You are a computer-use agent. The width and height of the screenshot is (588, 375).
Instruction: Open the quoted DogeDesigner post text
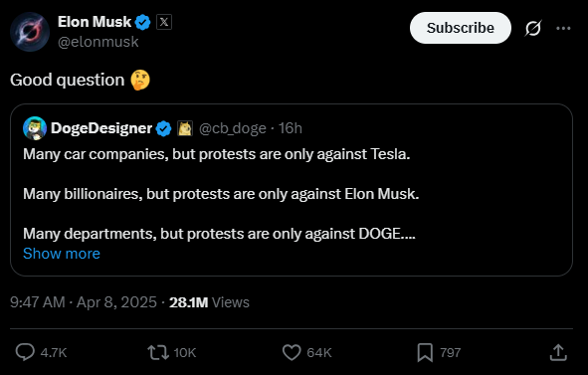point(221,194)
